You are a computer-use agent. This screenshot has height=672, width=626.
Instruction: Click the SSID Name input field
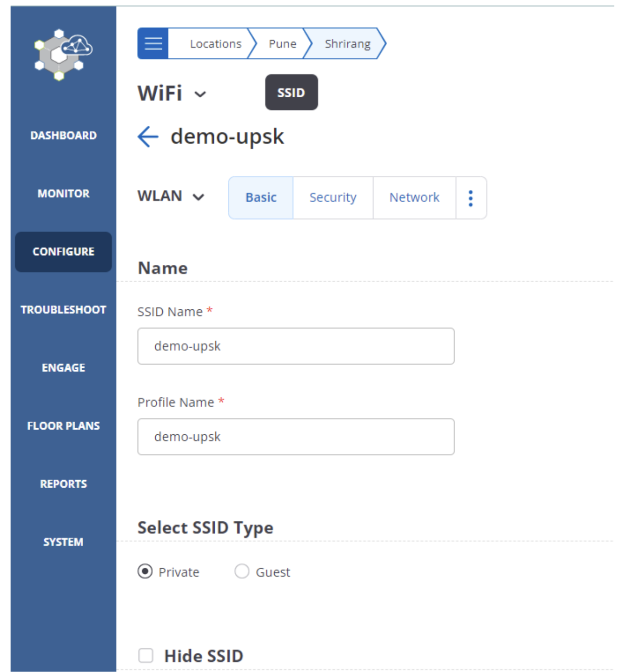(x=296, y=346)
